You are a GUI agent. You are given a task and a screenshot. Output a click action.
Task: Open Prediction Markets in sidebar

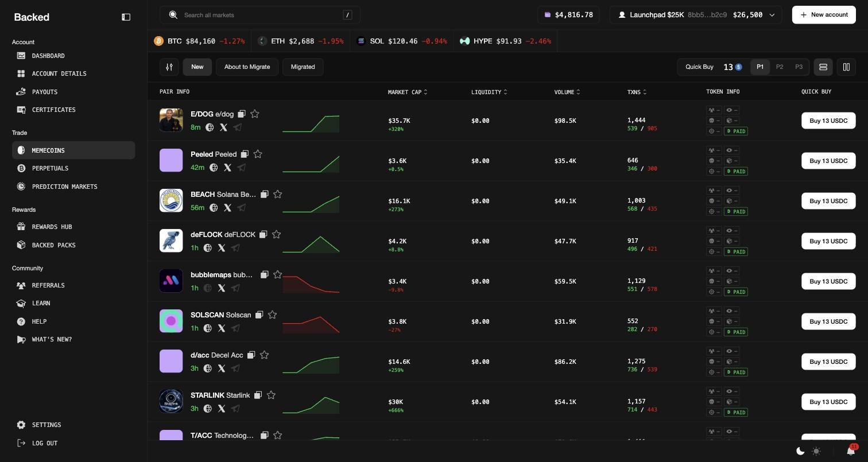pos(73,187)
